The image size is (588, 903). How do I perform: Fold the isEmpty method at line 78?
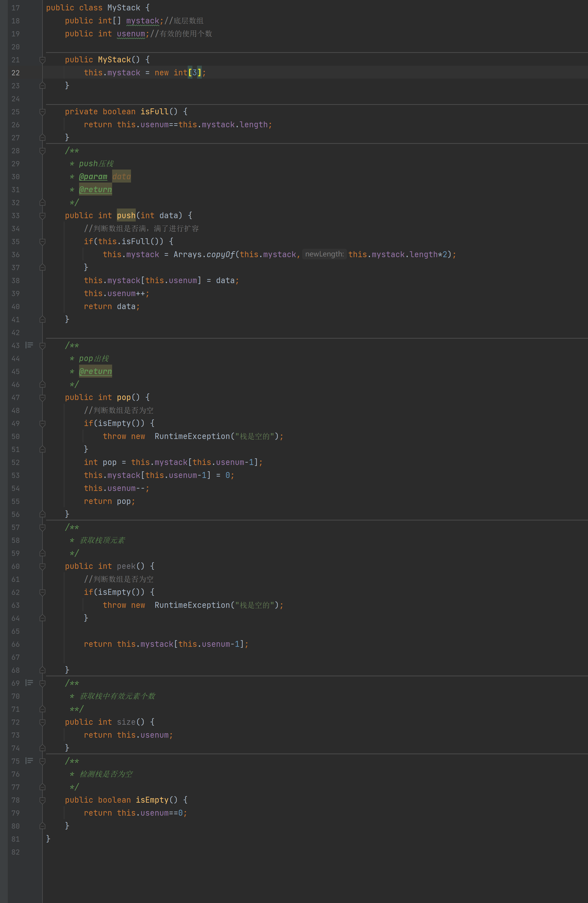42,800
